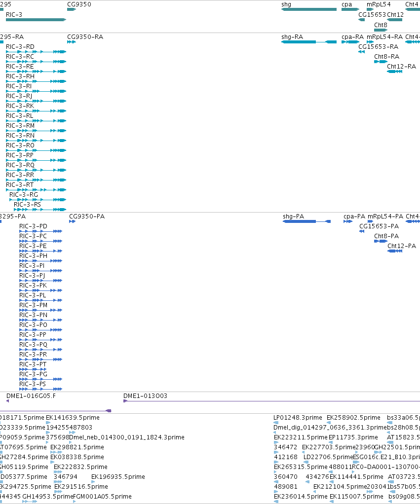Click the Cht8 gene label
The width and height of the screenshot is (420, 504).
(x=381, y=25)
